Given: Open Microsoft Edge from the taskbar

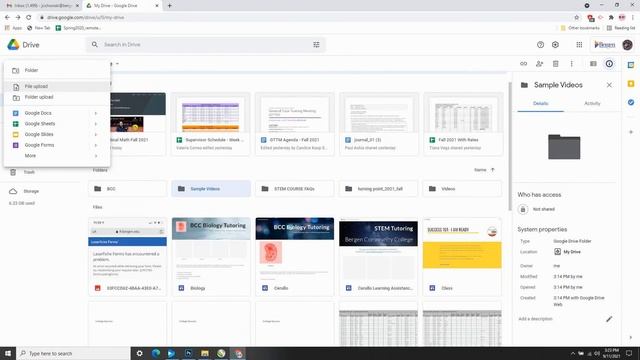Looking at the screenshot, I should (x=156, y=353).
